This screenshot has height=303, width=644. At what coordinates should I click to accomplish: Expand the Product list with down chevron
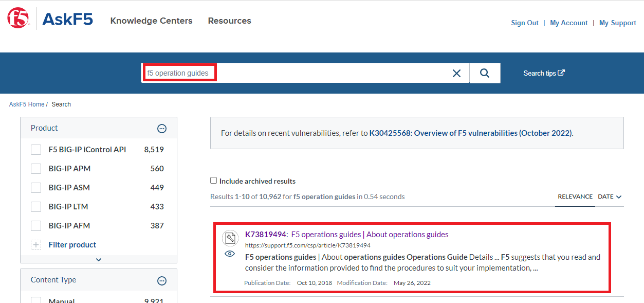pyautogui.click(x=99, y=260)
